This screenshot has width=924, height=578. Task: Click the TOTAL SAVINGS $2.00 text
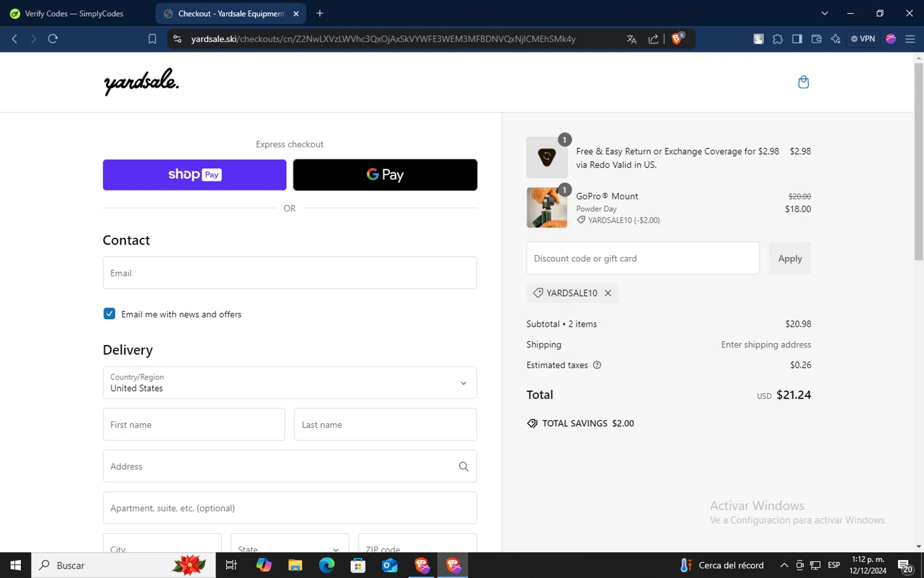pyautogui.click(x=588, y=423)
